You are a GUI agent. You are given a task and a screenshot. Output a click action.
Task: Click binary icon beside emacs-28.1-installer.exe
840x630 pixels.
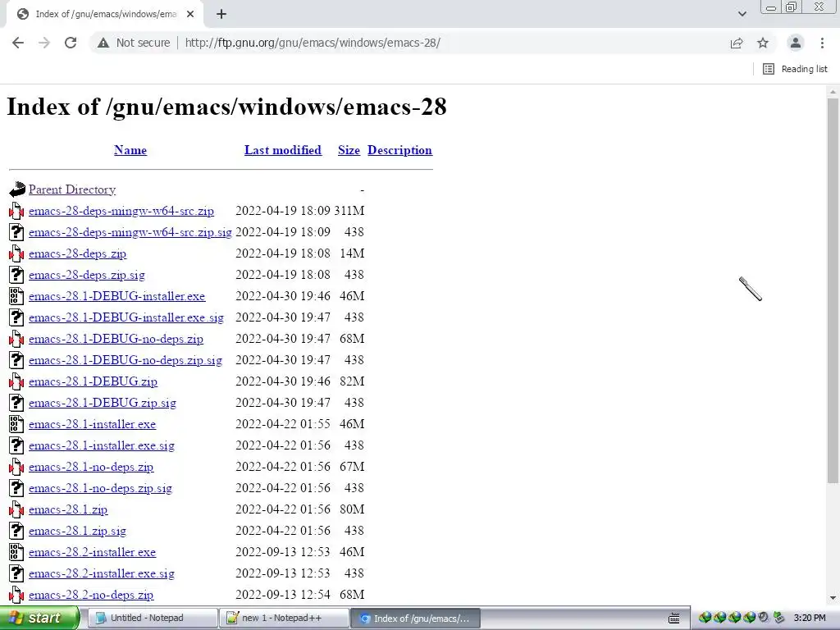(x=16, y=424)
